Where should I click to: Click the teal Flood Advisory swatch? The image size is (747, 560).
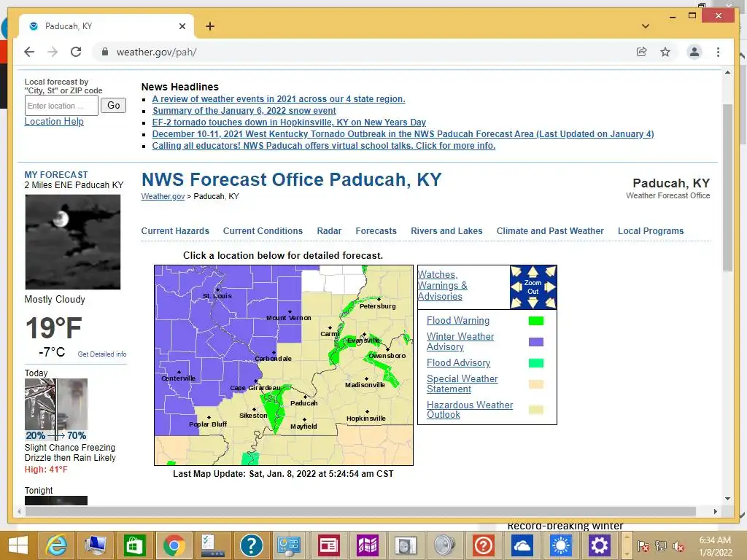[x=536, y=363]
